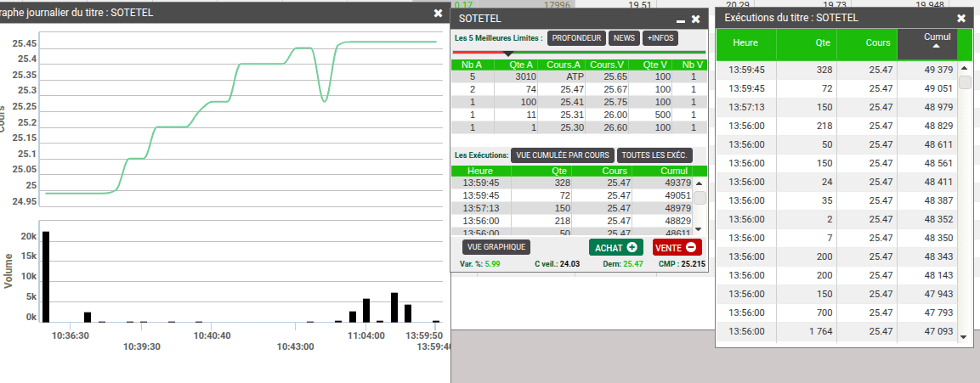Click the plus icon on ACHAT
This screenshot has width=980, height=383.
click(632, 247)
